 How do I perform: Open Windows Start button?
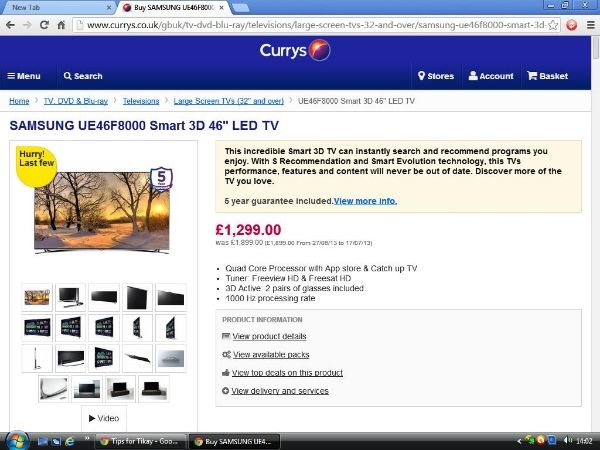coord(15,441)
